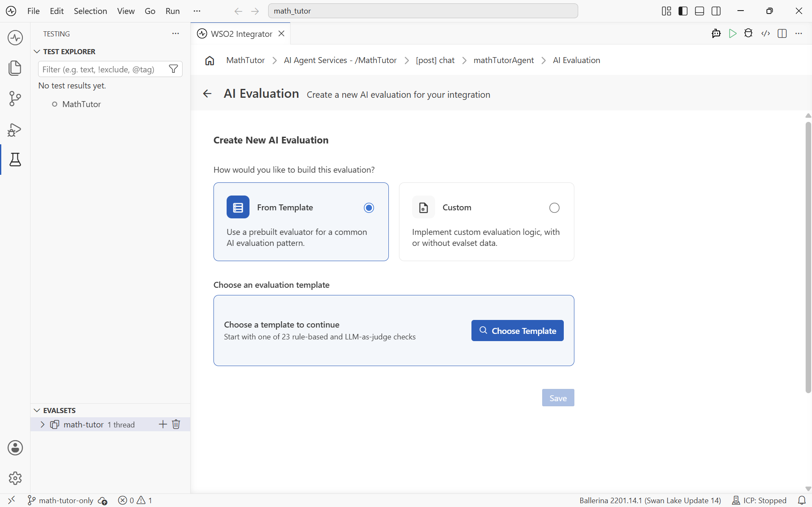
Task: Split the editor to the right
Action: click(x=782, y=33)
